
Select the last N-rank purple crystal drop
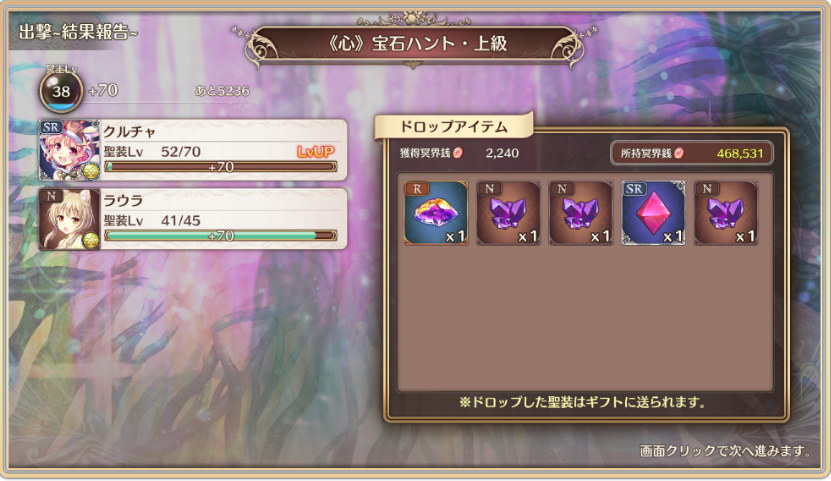coord(726,213)
